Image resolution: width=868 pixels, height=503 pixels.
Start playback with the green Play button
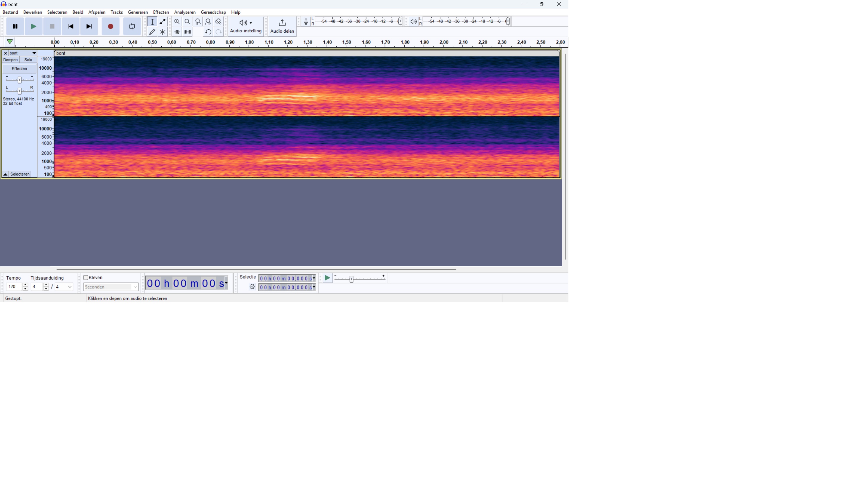tap(34, 27)
